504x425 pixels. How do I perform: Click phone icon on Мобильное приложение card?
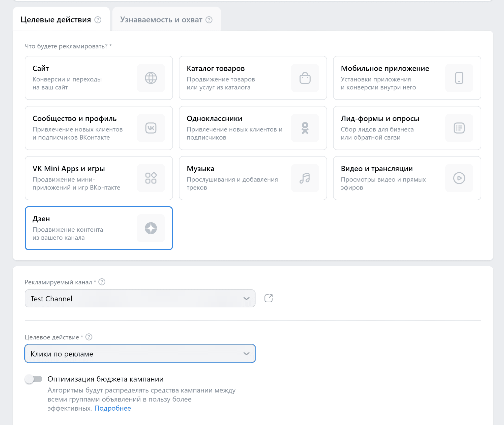459,78
